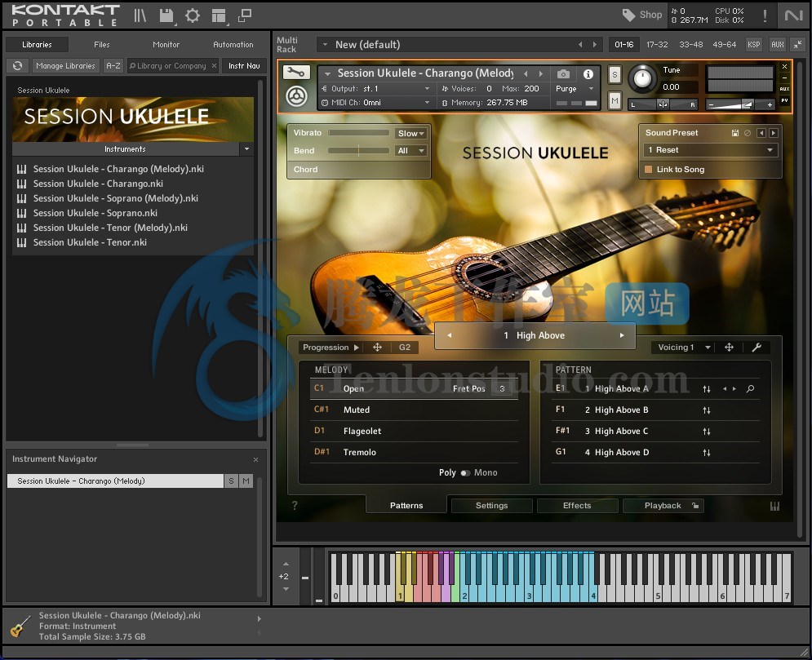Click the Native Instruments logo
Viewport: 812px width, 660px height.
793,16
